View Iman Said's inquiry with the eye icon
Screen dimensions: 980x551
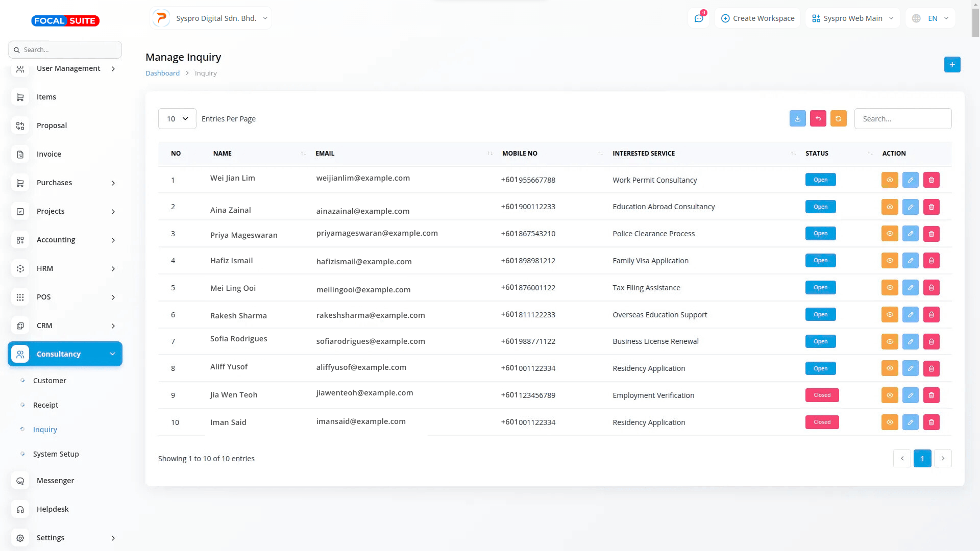pos(889,422)
